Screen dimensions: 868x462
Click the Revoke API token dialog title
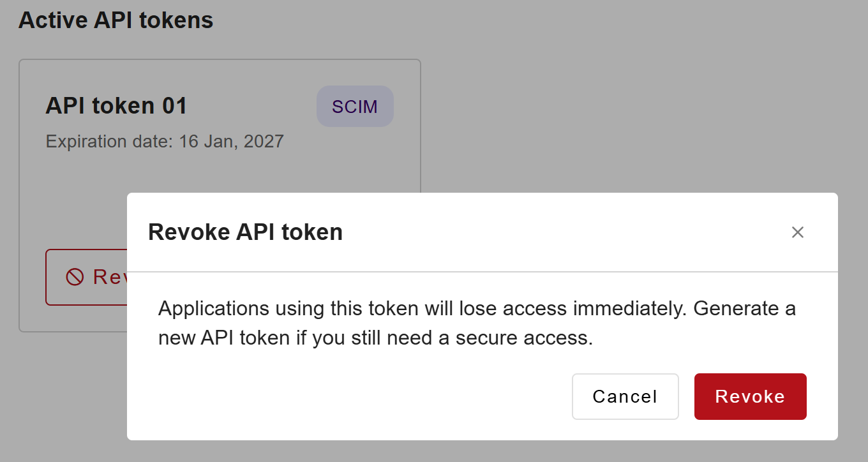tap(245, 232)
